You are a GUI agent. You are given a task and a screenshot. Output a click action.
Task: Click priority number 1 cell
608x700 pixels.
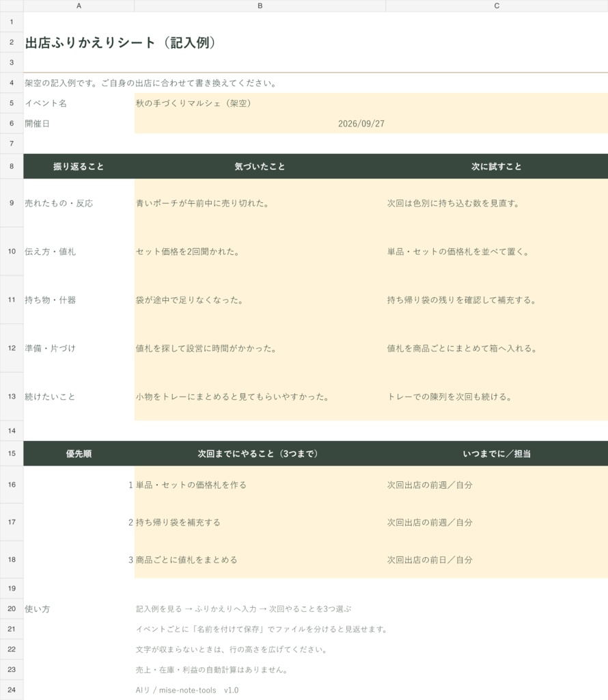tap(79, 485)
